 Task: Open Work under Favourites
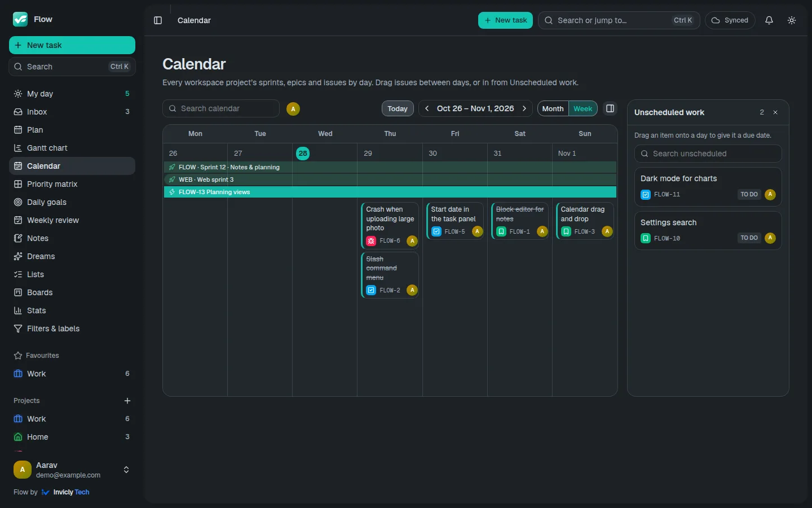72,374
